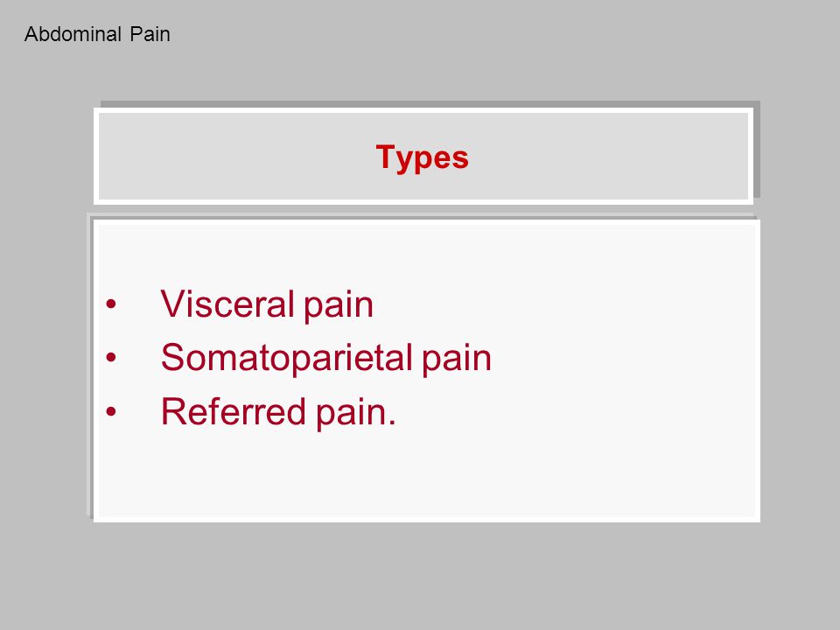The image size is (840, 630).
Task: Select the "Visceral pain" bullet text
Action: 267,304
